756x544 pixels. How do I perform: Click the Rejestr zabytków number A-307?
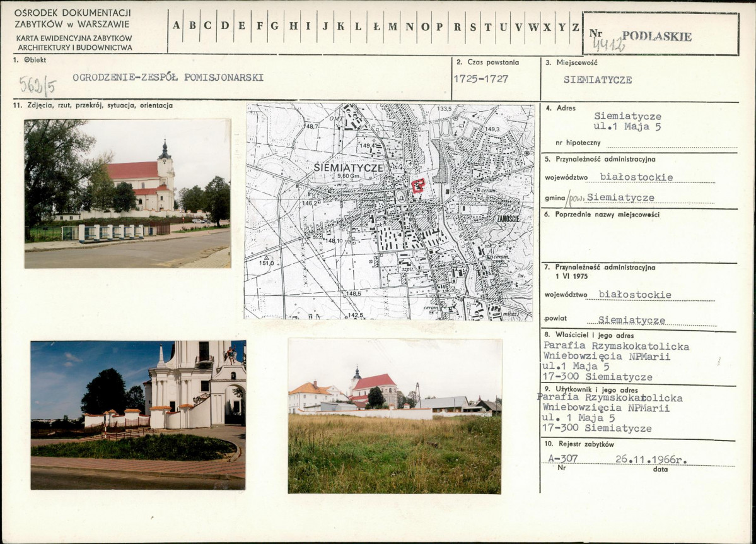pos(562,459)
